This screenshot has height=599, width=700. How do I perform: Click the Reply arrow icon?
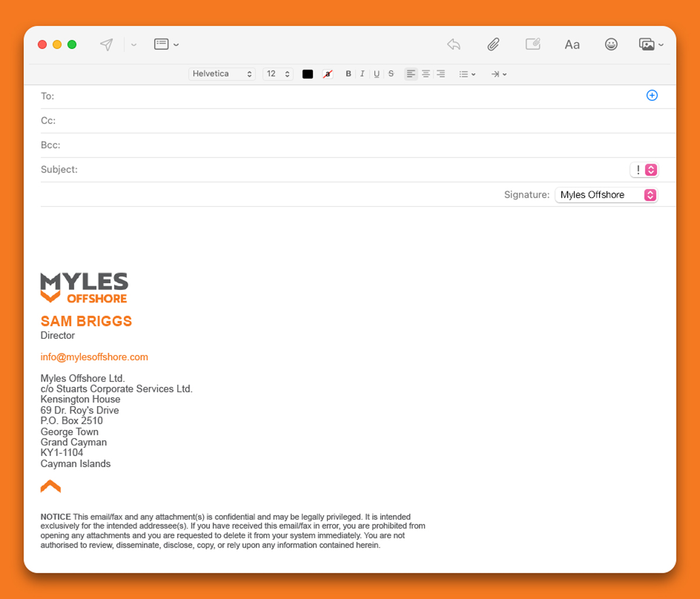pyautogui.click(x=453, y=44)
